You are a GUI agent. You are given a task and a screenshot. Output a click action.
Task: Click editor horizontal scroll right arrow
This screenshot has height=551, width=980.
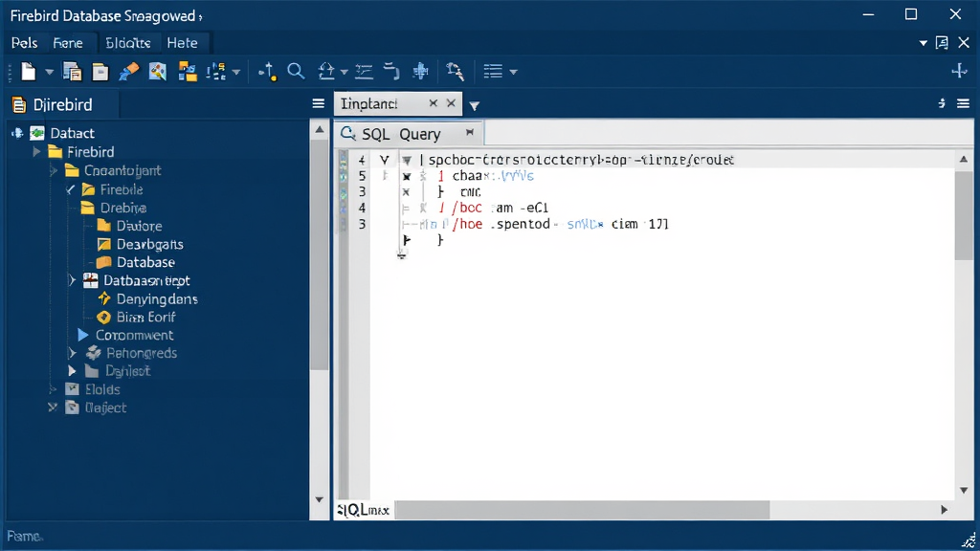(944, 510)
